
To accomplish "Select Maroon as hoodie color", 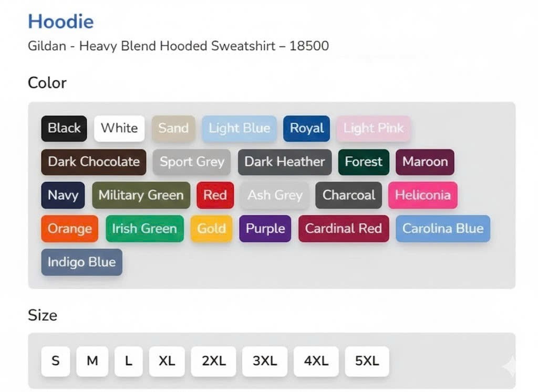I will pyautogui.click(x=425, y=162).
